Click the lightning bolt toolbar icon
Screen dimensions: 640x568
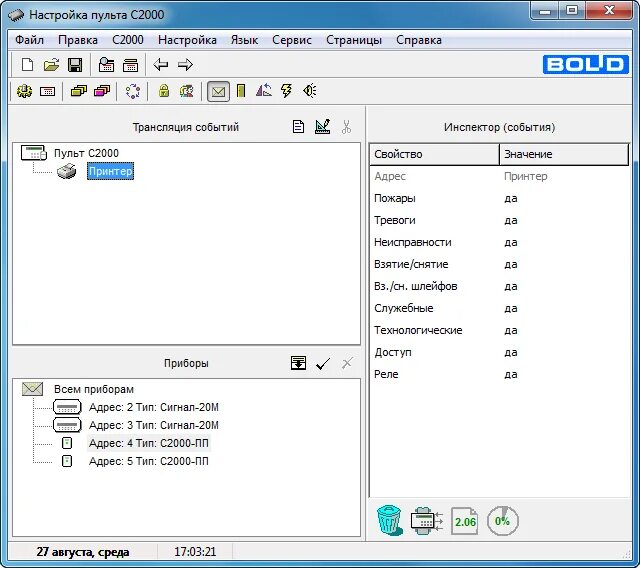[287, 91]
